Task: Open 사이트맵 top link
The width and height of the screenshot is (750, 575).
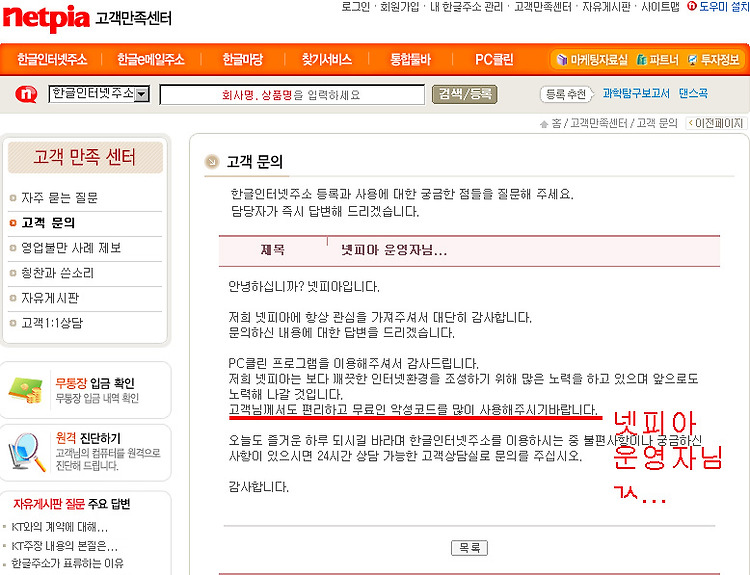Action: 660,7
